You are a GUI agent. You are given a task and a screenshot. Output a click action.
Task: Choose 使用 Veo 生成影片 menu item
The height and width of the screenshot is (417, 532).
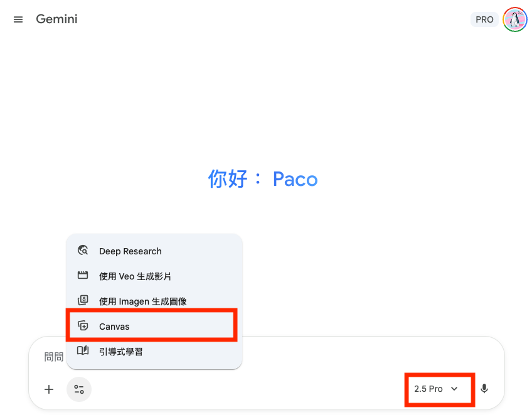[x=135, y=276]
